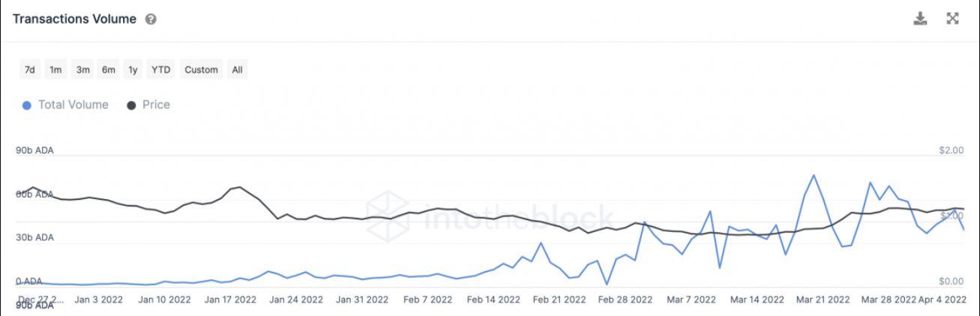This screenshot has height=316, width=980.
Task: Select the 7d time range
Action: point(30,70)
